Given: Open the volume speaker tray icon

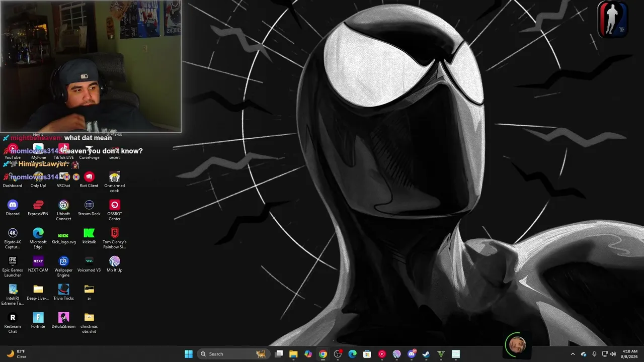Looking at the screenshot, I should click(x=613, y=354).
